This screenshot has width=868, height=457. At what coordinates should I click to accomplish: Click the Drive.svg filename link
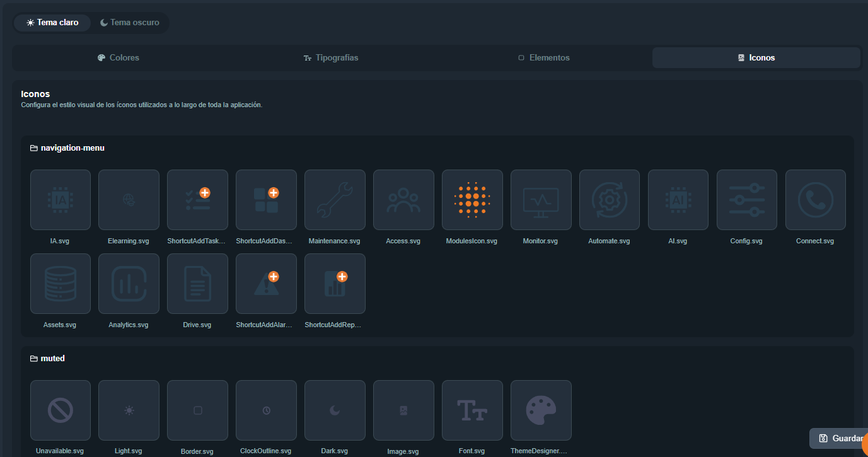pos(197,324)
